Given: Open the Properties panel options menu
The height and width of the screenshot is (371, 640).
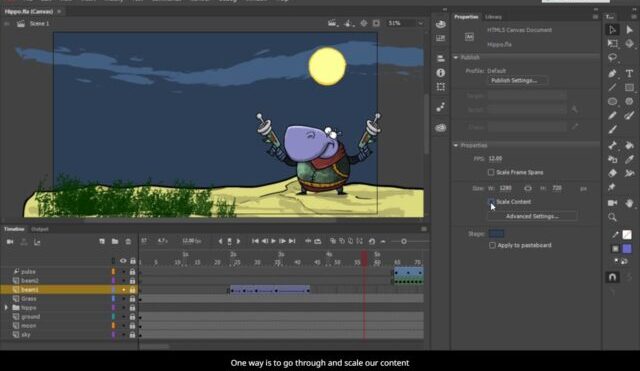Looking at the screenshot, I should (x=595, y=17).
